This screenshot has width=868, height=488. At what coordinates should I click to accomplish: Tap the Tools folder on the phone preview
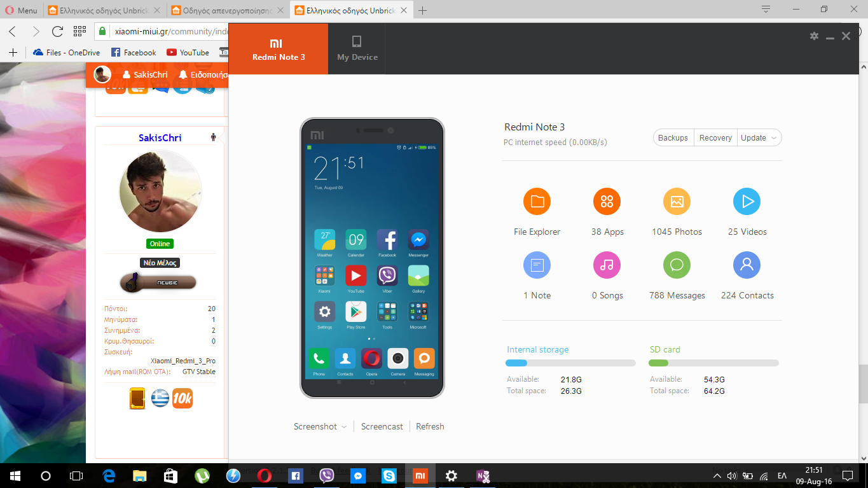(x=387, y=312)
